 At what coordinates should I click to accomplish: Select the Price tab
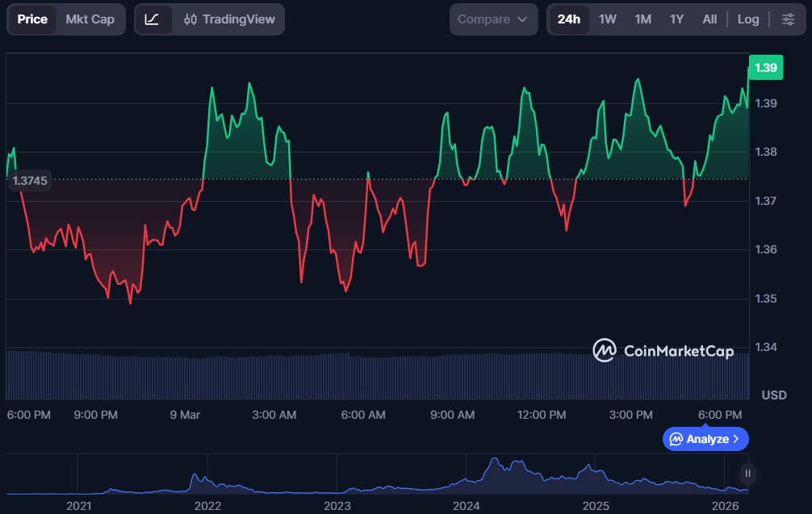(32, 19)
